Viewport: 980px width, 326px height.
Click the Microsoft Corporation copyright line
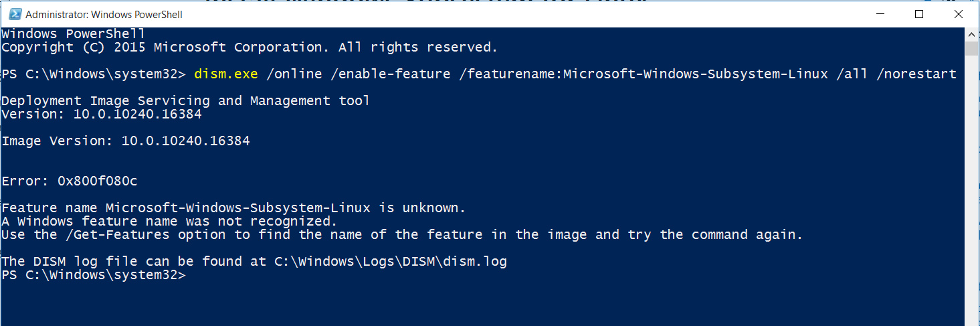(250, 48)
